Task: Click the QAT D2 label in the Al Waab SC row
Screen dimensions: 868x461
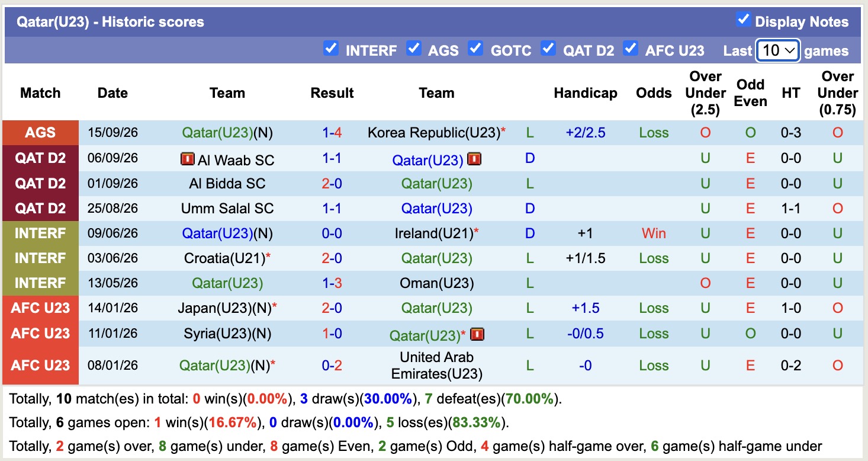Action: (40, 158)
